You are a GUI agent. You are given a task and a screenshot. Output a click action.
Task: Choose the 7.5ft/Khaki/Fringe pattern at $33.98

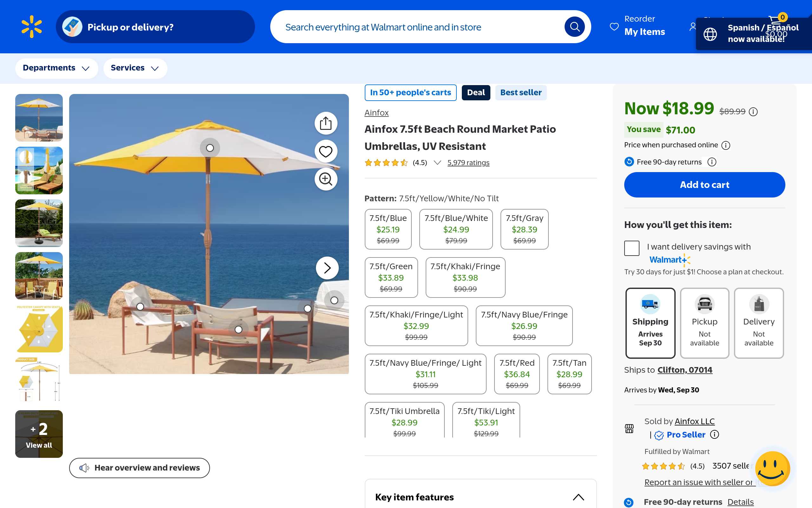[x=465, y=277]
